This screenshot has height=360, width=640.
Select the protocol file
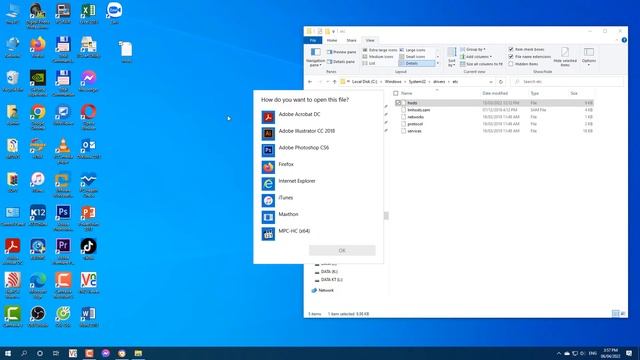point(415,124)
